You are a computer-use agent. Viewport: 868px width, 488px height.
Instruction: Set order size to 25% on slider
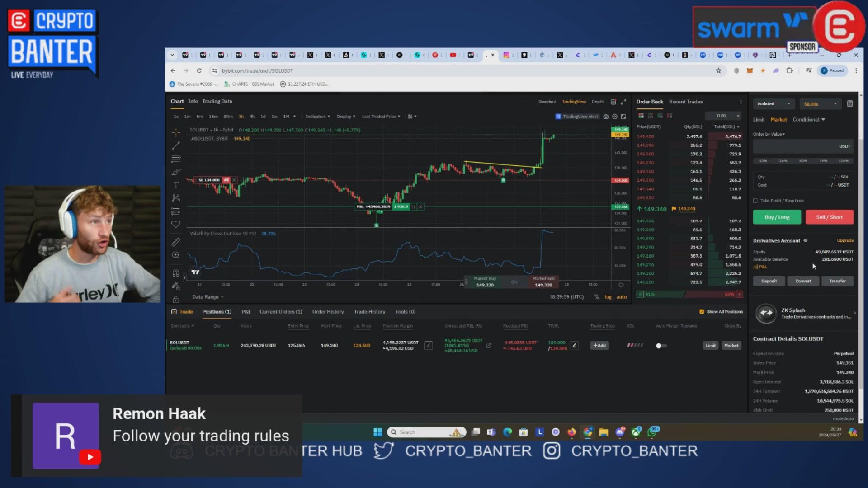(783, 161)
